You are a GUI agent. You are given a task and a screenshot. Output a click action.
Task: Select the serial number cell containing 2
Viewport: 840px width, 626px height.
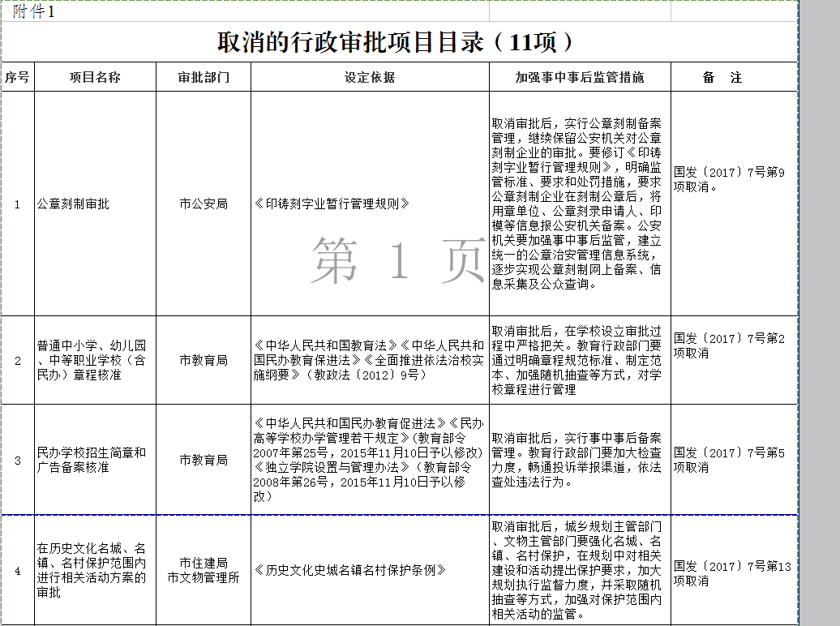[x=18, y=360]
